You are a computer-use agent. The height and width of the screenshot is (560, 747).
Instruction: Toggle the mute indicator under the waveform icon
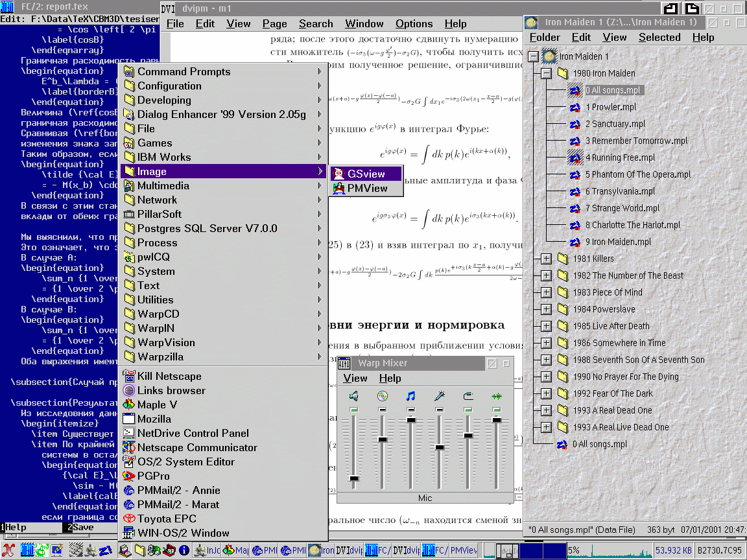[x=497, y=410]
